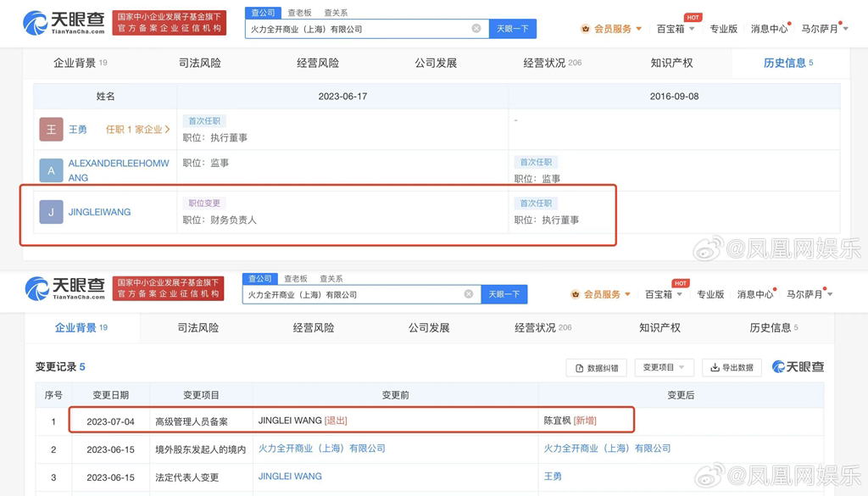Screen dimensions: 868x496
Task: Open 经营风险 tab in the 历史信息 page nav
Action: [318, 63]
